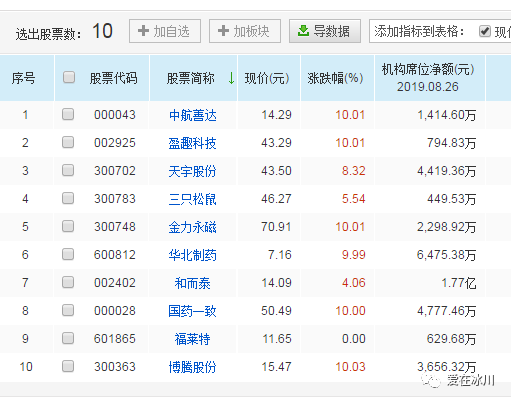Click net amount 449.53万

pyautogui.click(x=452, y=199)
